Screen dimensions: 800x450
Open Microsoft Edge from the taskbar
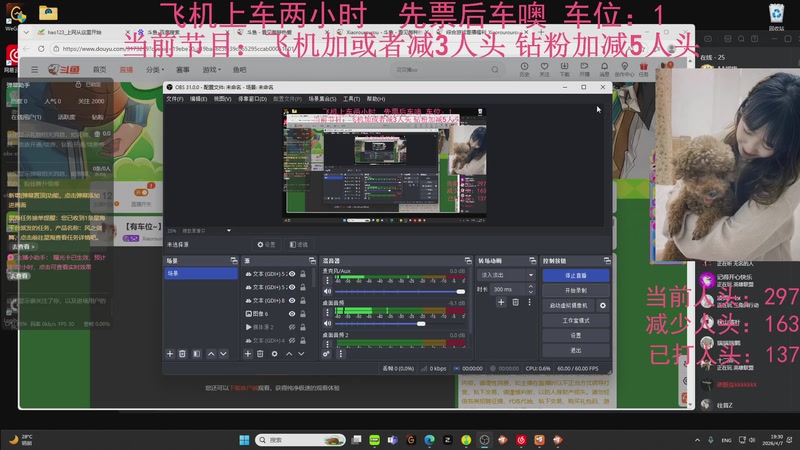coord(429,440)
